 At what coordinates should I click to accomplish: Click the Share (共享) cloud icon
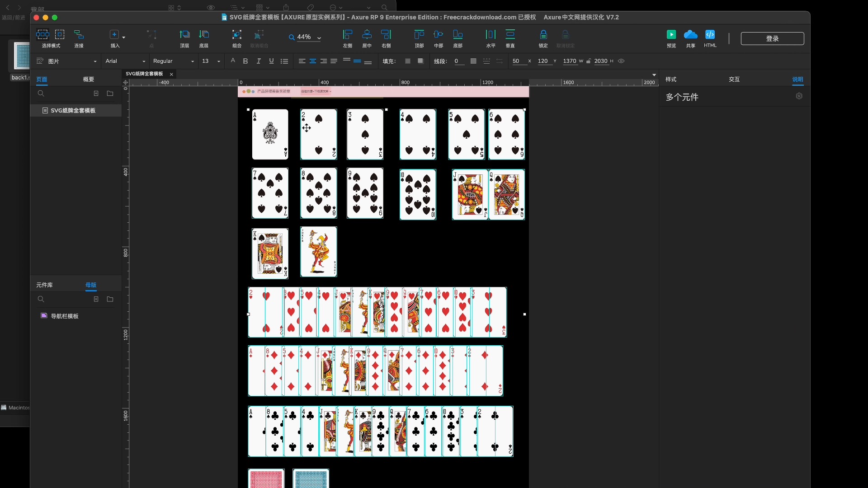pos(690,35)
